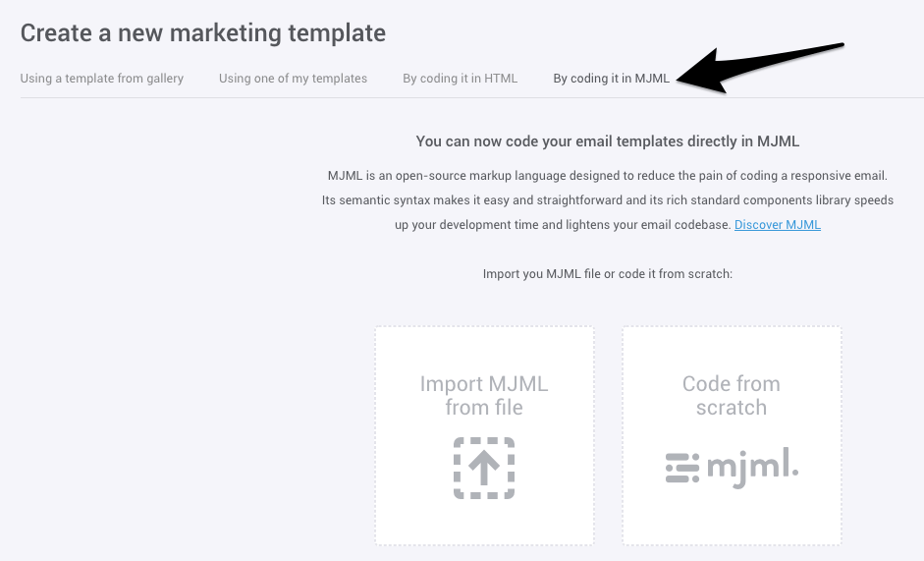Click the horizontal divider beneath the tab row
The width and height of the screenshot is (924, 561).
(x=472, y=97)
